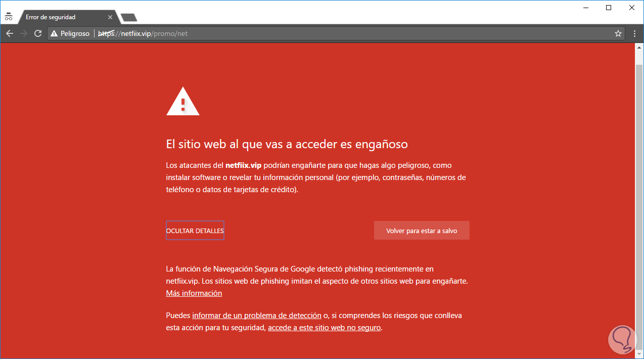The image size is (644, 359).
Task: Click the scrollbar up arrow
Action: click(639, 47)
